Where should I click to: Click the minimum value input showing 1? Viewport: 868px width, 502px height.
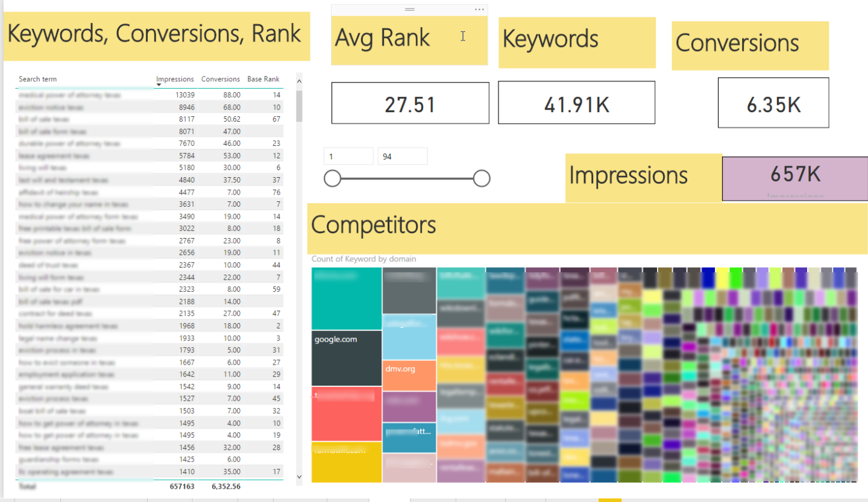pos(348,157)
